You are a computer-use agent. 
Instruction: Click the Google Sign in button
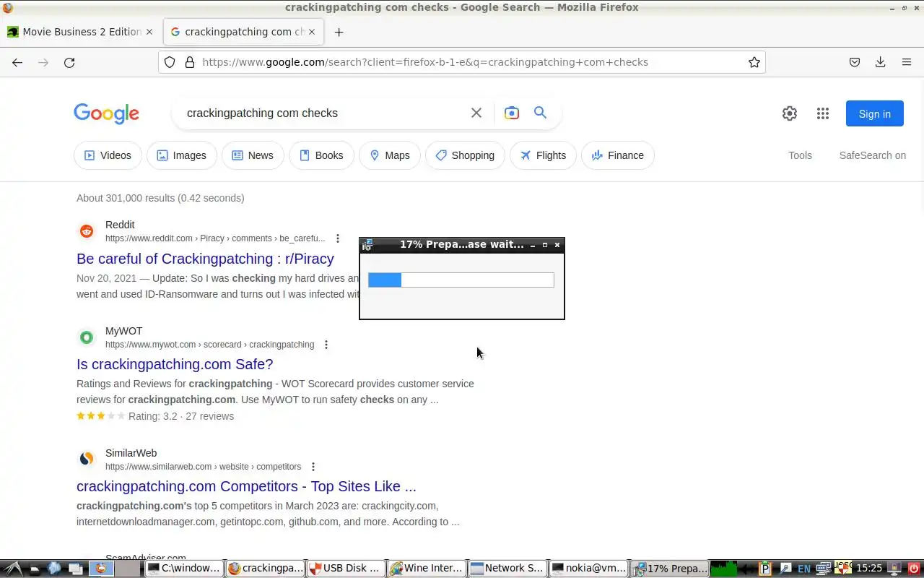874,113
